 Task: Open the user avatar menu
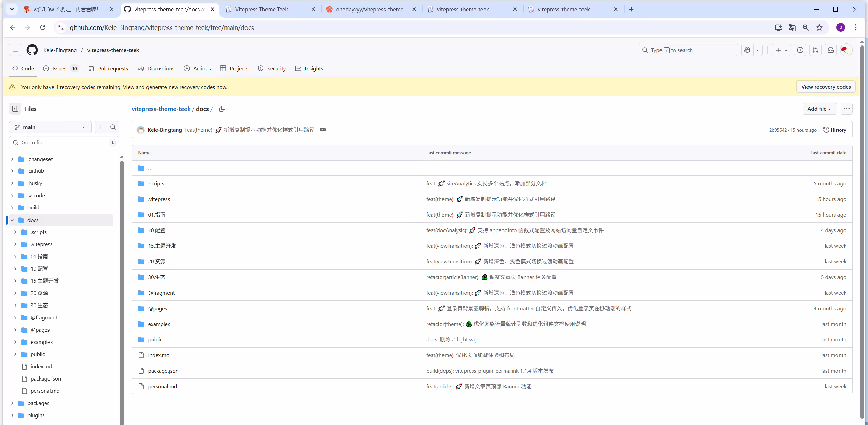[846, 50]
